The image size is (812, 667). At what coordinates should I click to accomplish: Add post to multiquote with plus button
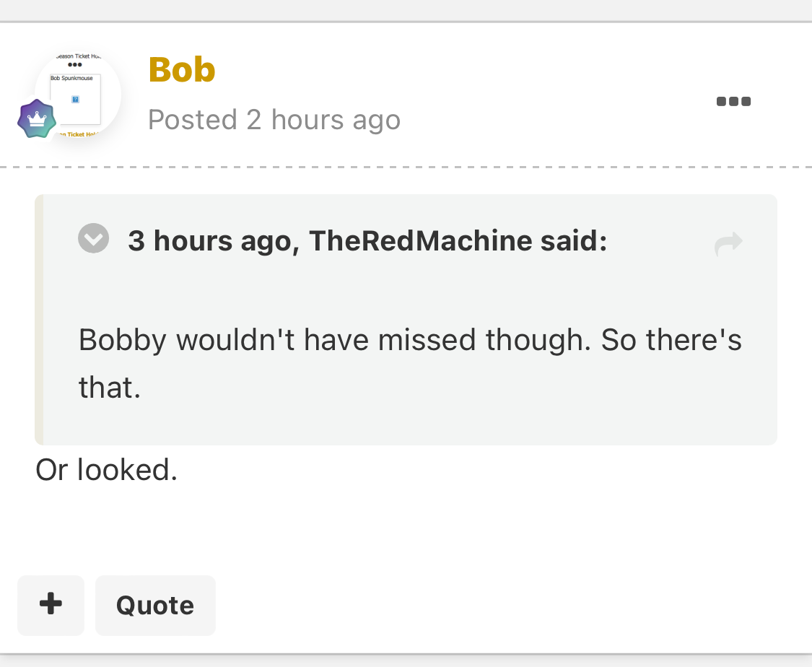point(51,605)
